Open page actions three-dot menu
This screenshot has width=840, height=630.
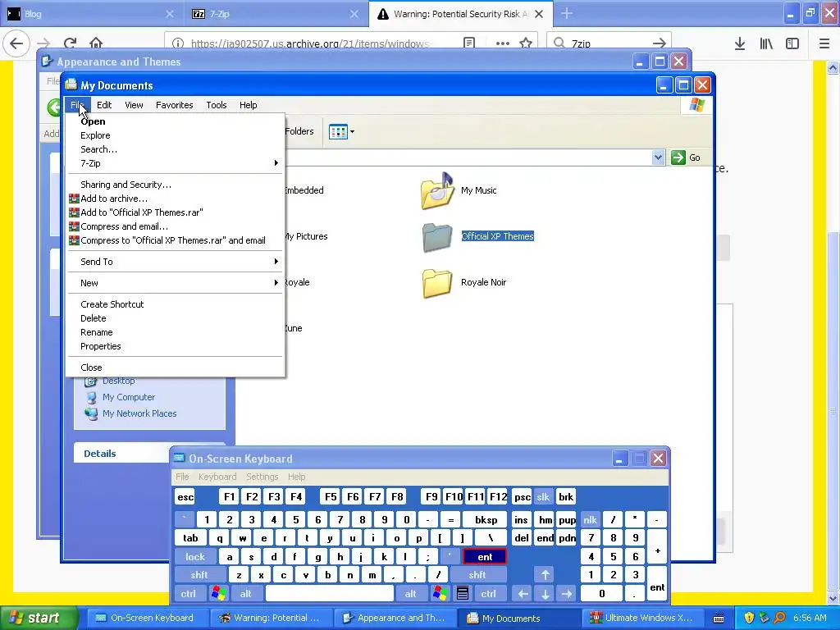(503, 43)
